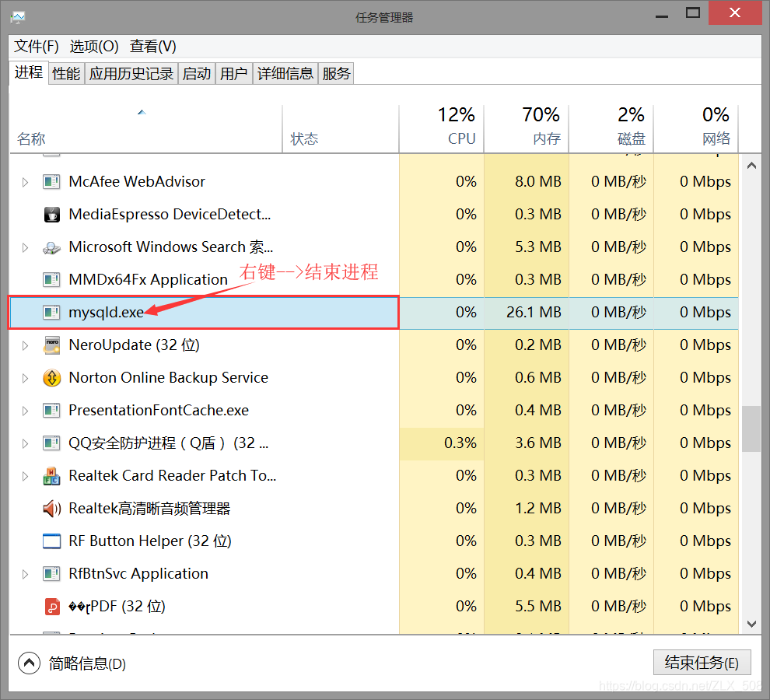
Task: Click the RfBtnSvc Application icon
Action: click(51, 574)
